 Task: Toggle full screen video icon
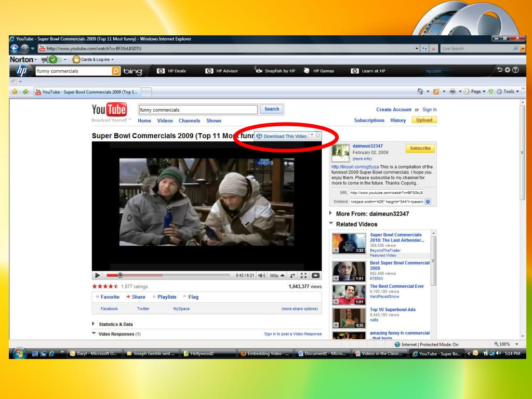(x=303, y=275)
